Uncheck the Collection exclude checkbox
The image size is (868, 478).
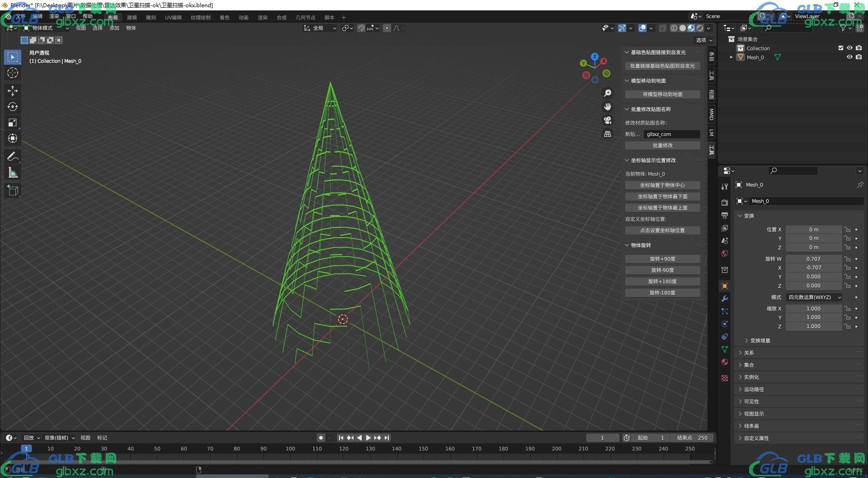pyautogui.click(x=841, y=48)
